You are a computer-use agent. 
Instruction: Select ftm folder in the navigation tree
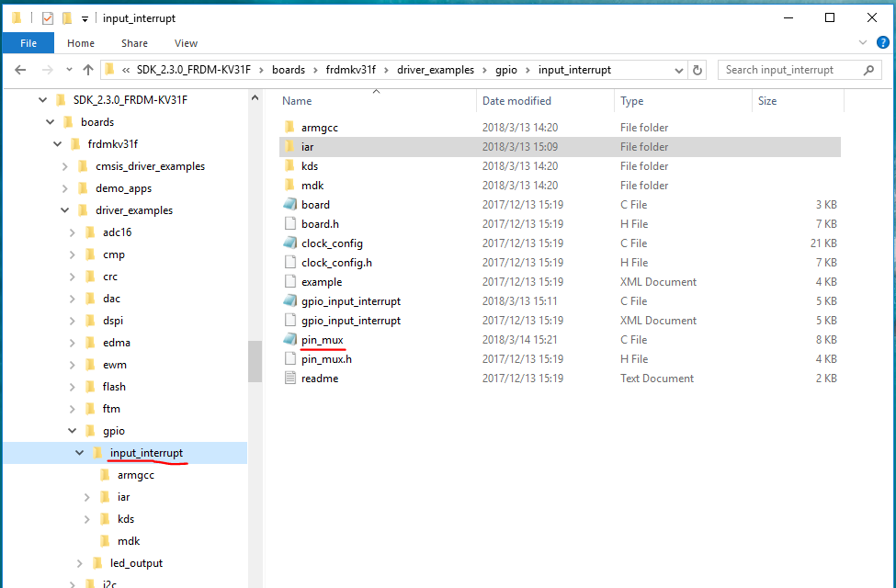click(x=111, y=409)
